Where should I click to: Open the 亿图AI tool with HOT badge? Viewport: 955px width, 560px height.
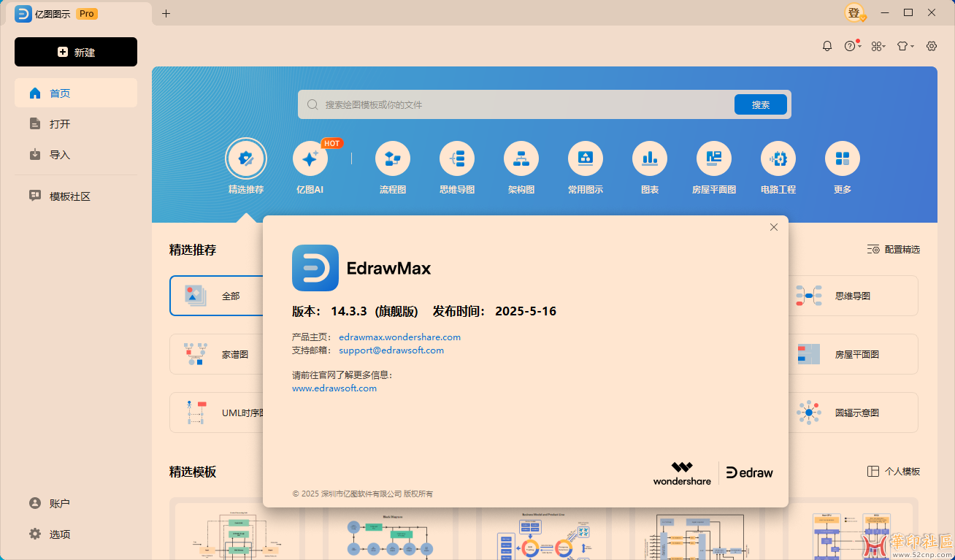click(x=310, y=158)
